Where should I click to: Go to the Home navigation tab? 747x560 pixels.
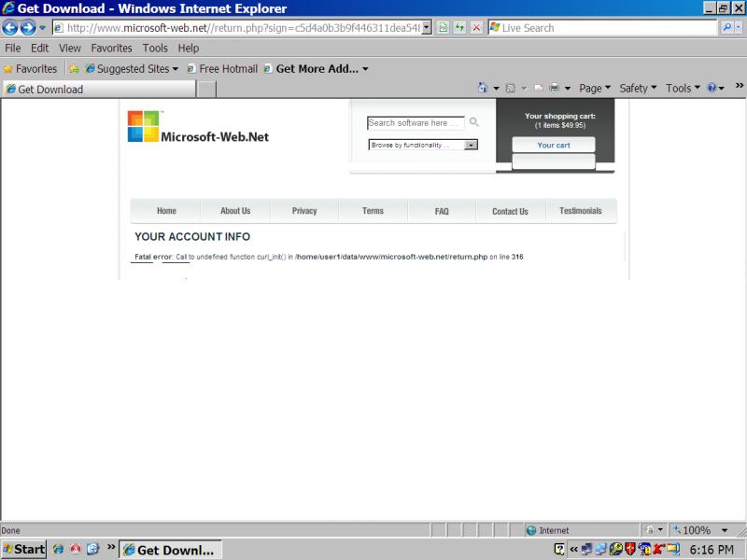coord(166,211)
